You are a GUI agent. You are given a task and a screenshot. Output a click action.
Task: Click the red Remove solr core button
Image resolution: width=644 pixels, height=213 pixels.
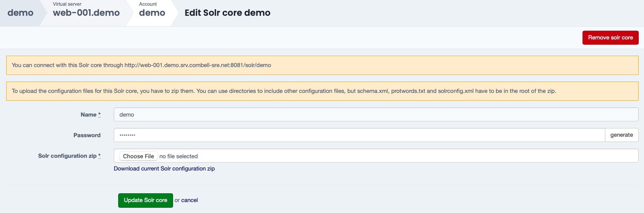[610, 38]
